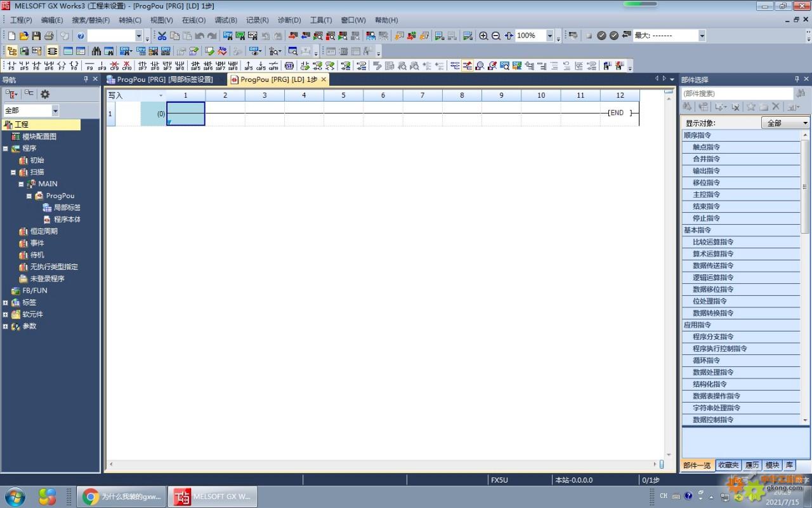Click binoculars search button in parts panel
The width and height of the screenshot is (812, 508).
pyautogui.click(x=801, y=93)
